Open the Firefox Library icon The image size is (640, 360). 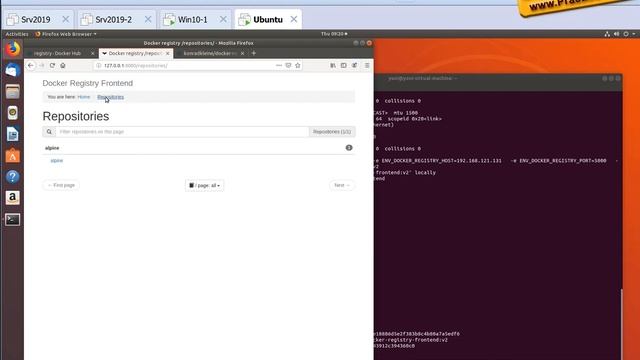point(333,65)
